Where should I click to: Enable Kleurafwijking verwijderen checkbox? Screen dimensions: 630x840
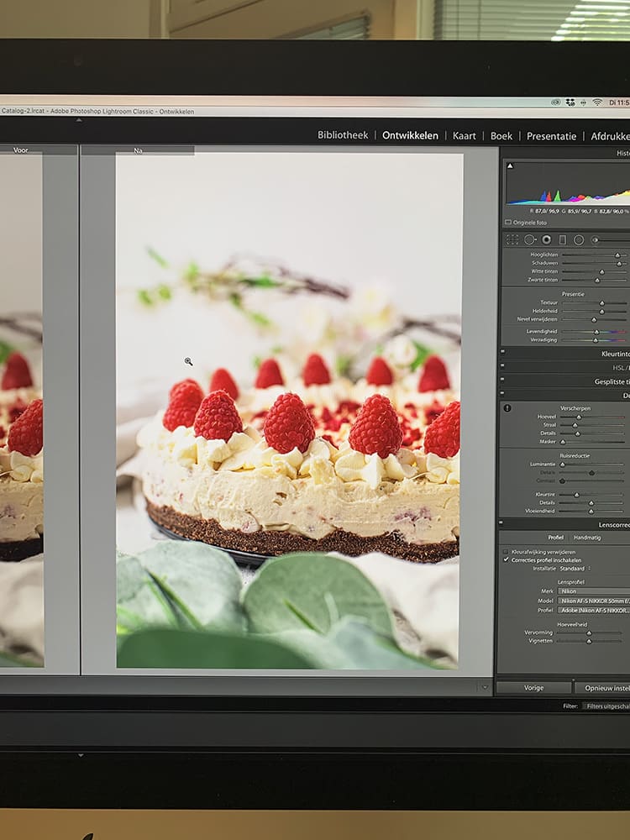(x=505, y=551)
